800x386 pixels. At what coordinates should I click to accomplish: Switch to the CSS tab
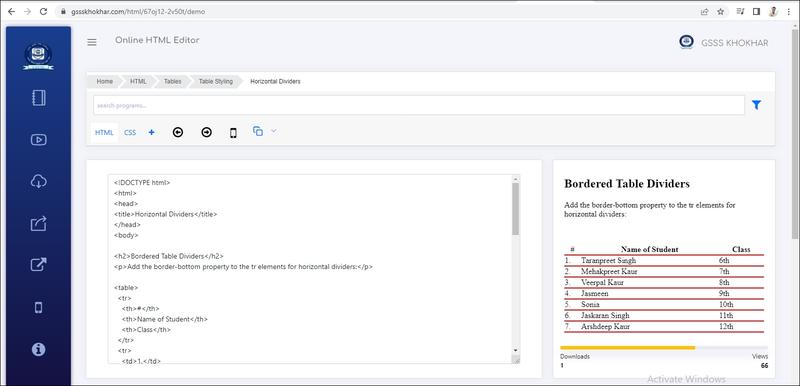pyautogui.click(x=130, y=133)
